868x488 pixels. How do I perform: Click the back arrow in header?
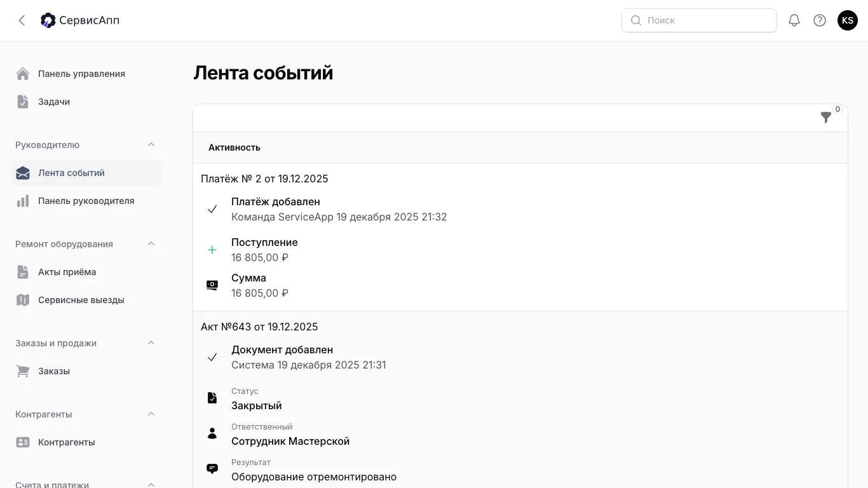coord(22,20)
